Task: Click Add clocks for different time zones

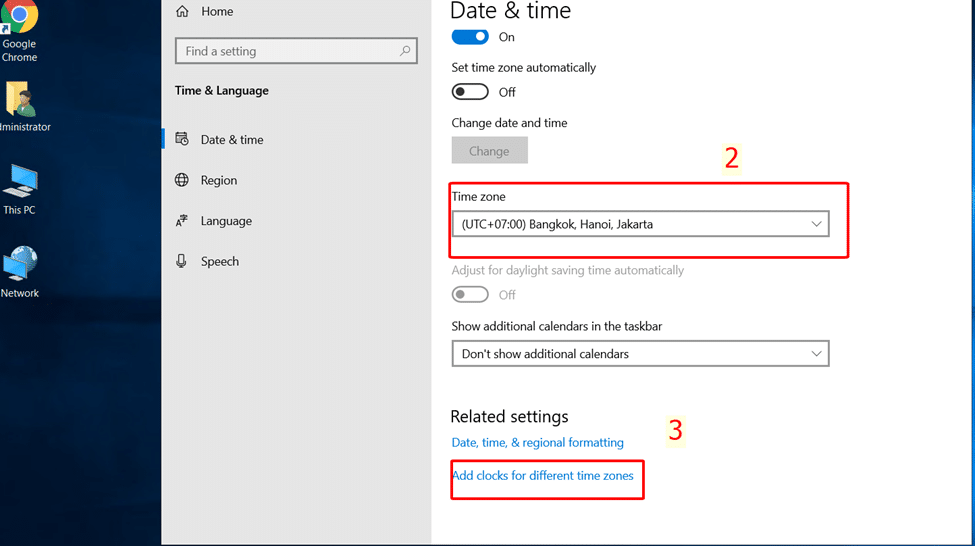Action: pos(543,476)
